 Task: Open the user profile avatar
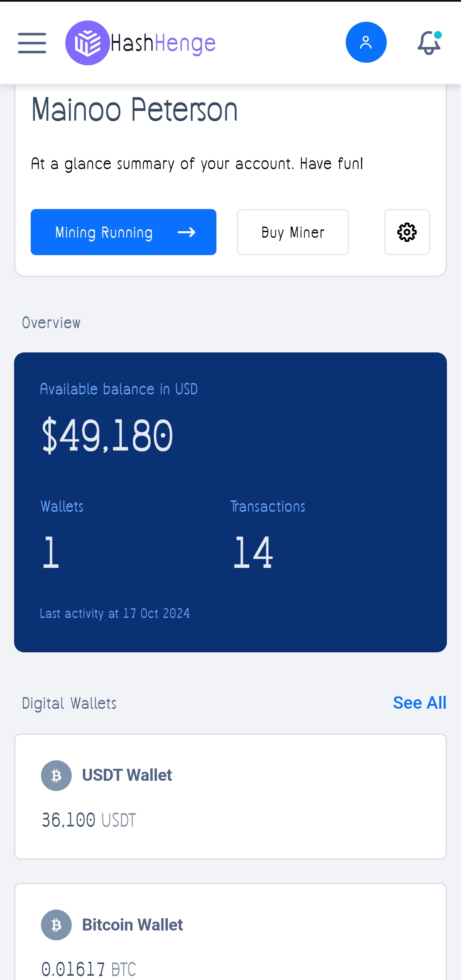click(x=366, y=42)
